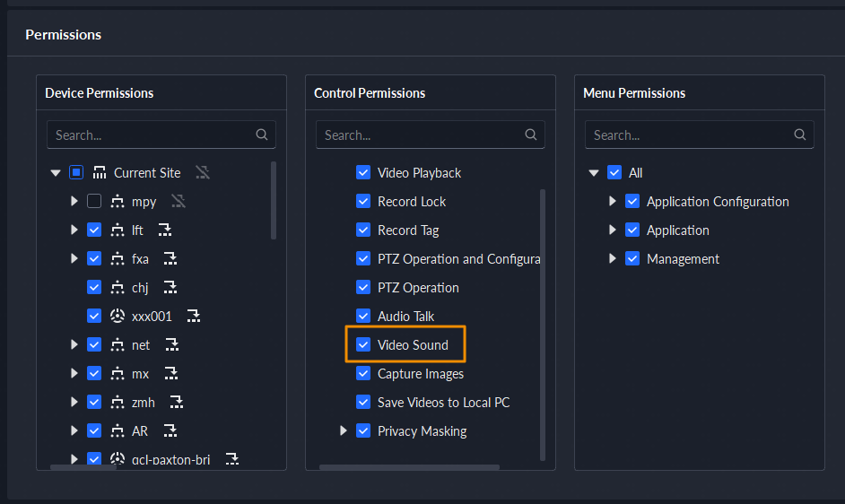Click the search magnifier in Device Permissions
The width and height of the screenshot is (845, 504).
(x=262, y=135)
